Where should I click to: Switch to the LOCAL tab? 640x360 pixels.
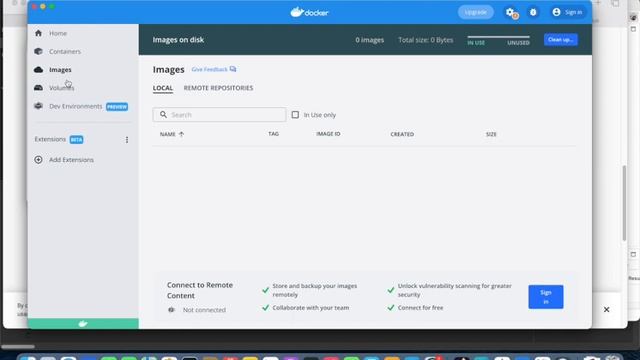(x=163, y=88)
